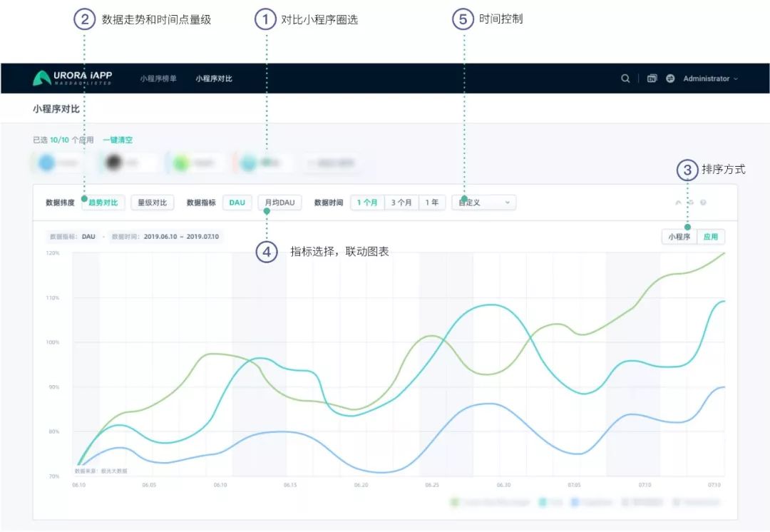770x532 pixels.
Task: Click the globe icon near Administrator
Action: pyautogui.click(x=670, y=78)
